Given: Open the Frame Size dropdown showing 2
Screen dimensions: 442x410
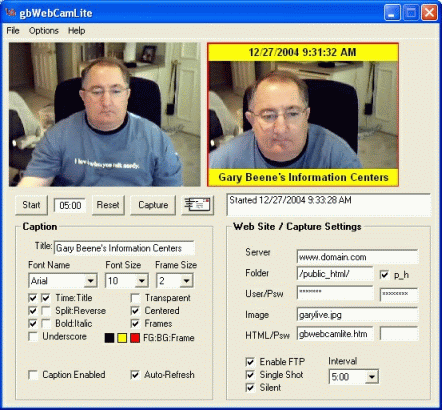Looking at the screenshot, I should [x=175, y=281].
